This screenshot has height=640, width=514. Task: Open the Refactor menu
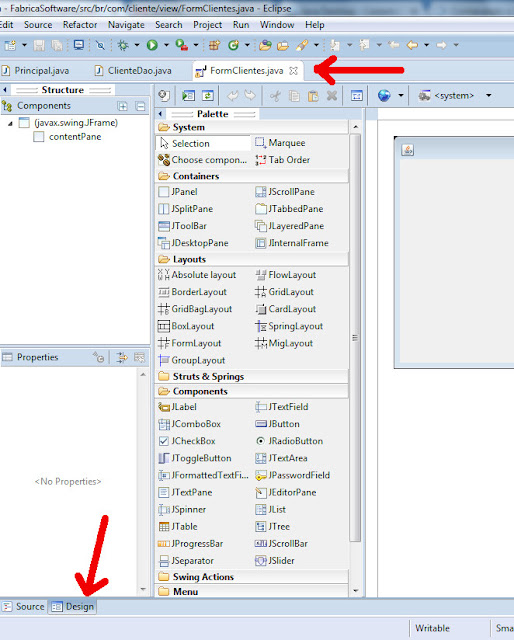coord(80,25)
